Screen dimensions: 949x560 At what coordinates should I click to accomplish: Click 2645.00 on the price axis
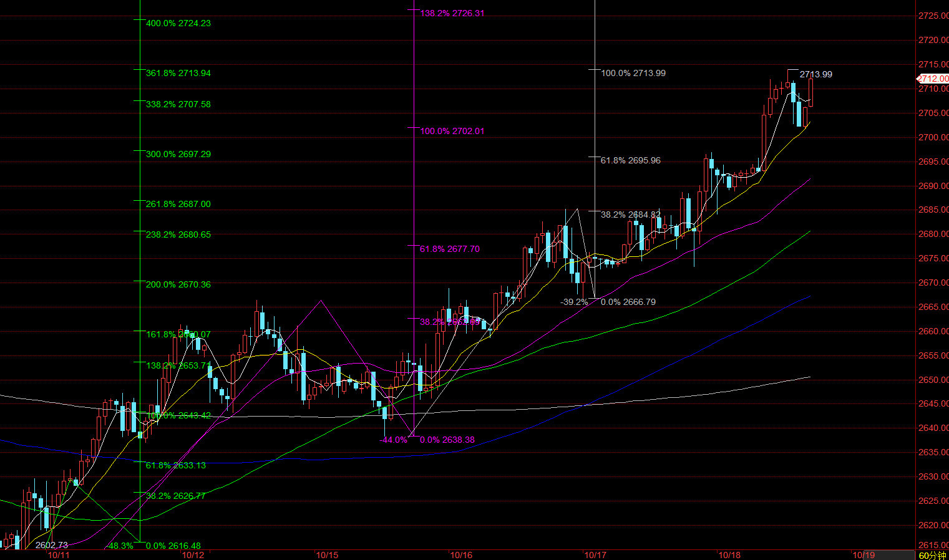pyautogui.click(x=933, y=403)
